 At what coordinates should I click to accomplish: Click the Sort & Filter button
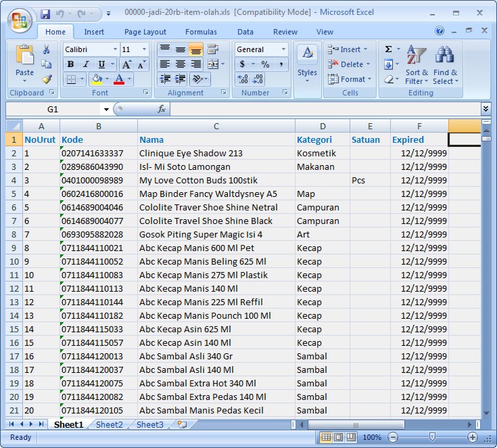click(x=417, y=65)
